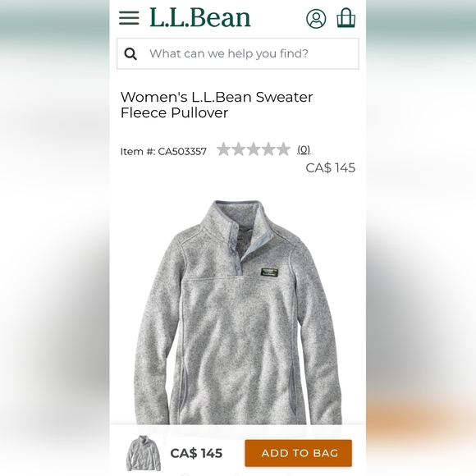Open the shopping bag icon
Image resolution: width=476 pixels, height=476 pixels.
pos(346,18)
